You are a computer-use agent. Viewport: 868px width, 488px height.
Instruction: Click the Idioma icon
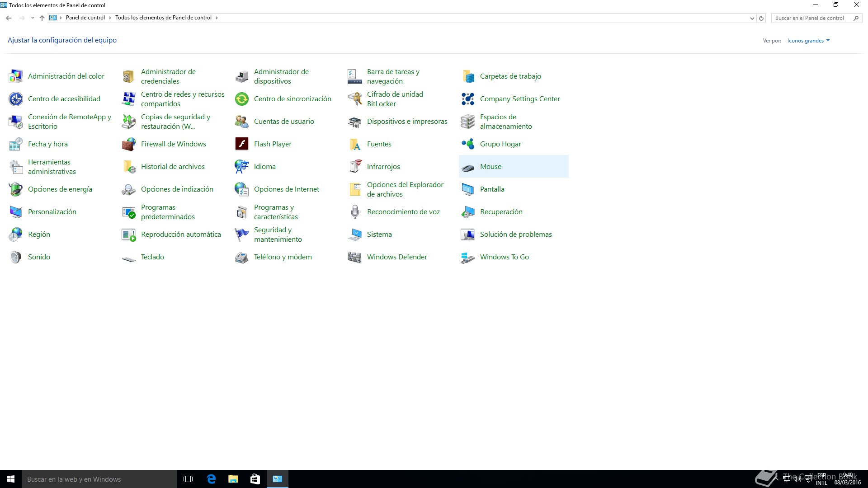tap(242, 167)
